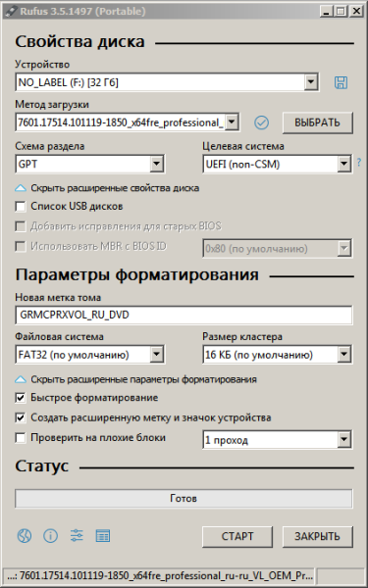The height and width of the screenshot is (588, 368).
Task: Toggle the Добавить исправления для старых BIOS checkbox
Action: 21,226
